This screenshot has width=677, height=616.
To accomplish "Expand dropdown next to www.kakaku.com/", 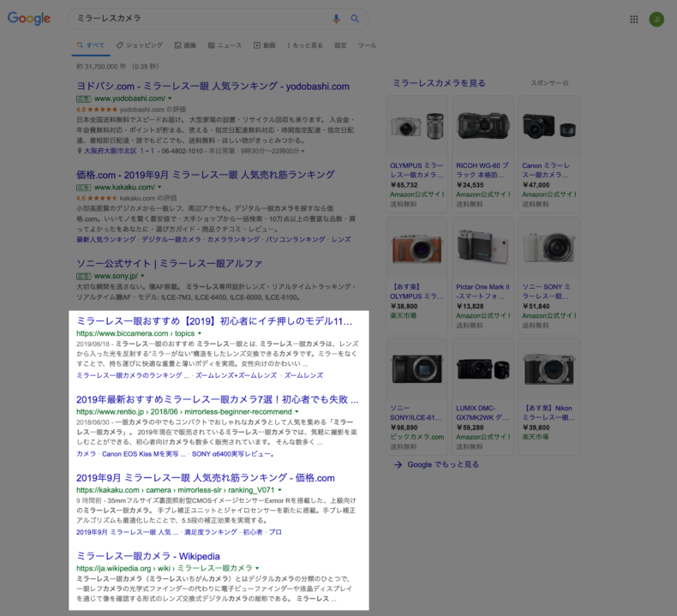I will coord(159,188).
